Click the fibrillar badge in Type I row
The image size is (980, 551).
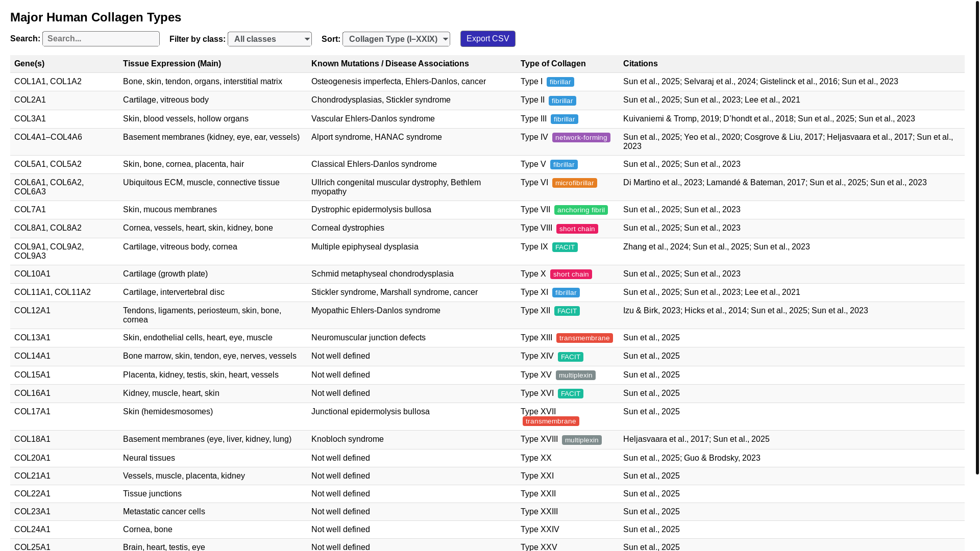tap(560, 82)
